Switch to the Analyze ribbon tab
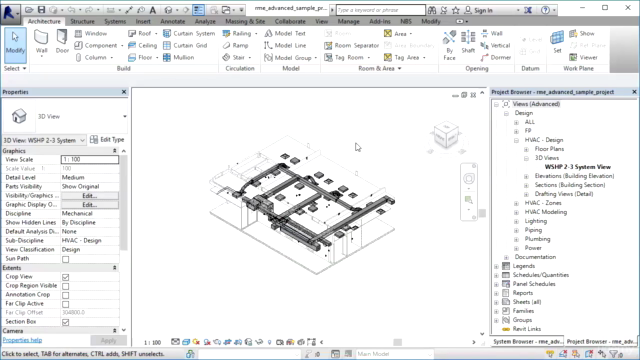This screenshot has width=640, height=360. point(205,21)
